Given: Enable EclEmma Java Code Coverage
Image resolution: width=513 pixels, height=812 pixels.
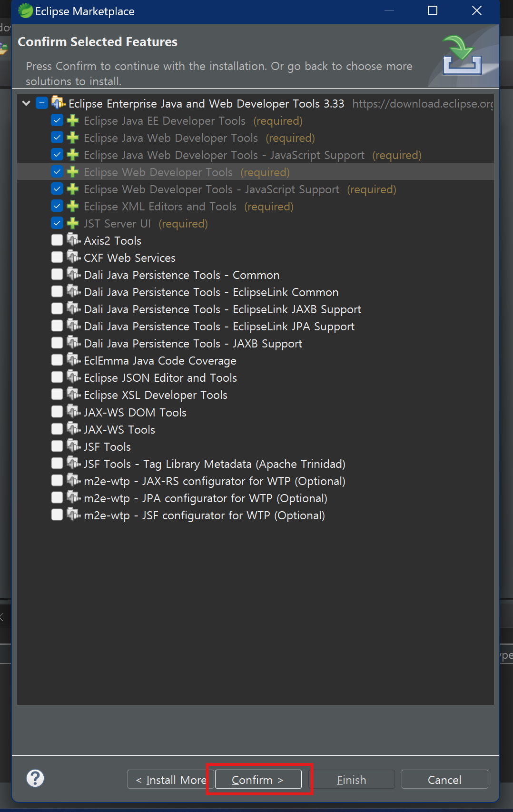Looking at the screenshot, I should coord(57,360).
